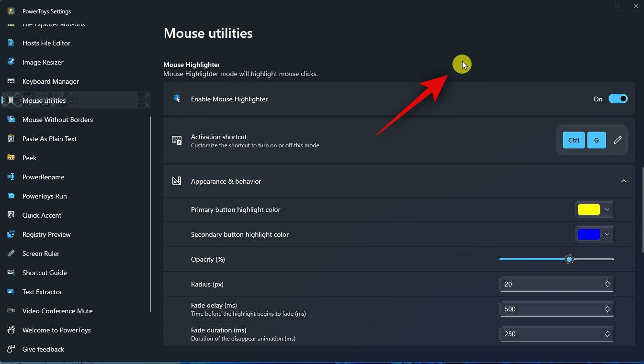The width and height of the screenshot is (644, 364).
Task: Click the yellow primary highlight color swatch
Action: (x=588, y=210)
